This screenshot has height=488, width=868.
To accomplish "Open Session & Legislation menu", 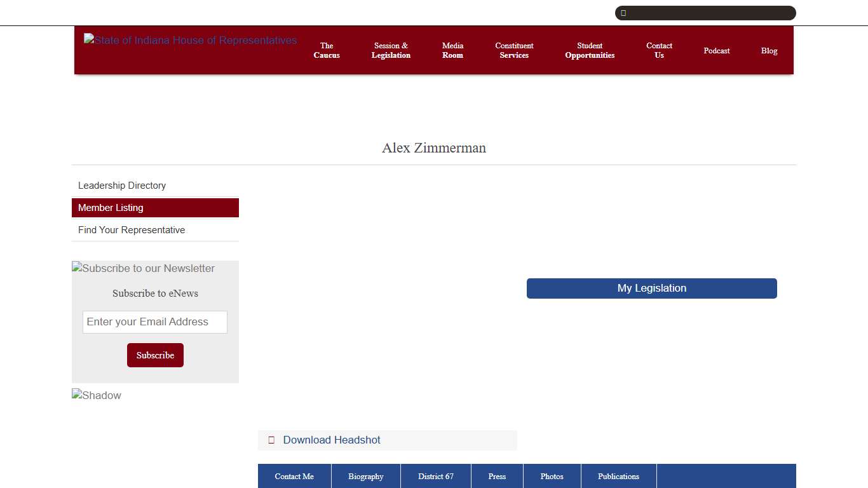I will (391, 50).
